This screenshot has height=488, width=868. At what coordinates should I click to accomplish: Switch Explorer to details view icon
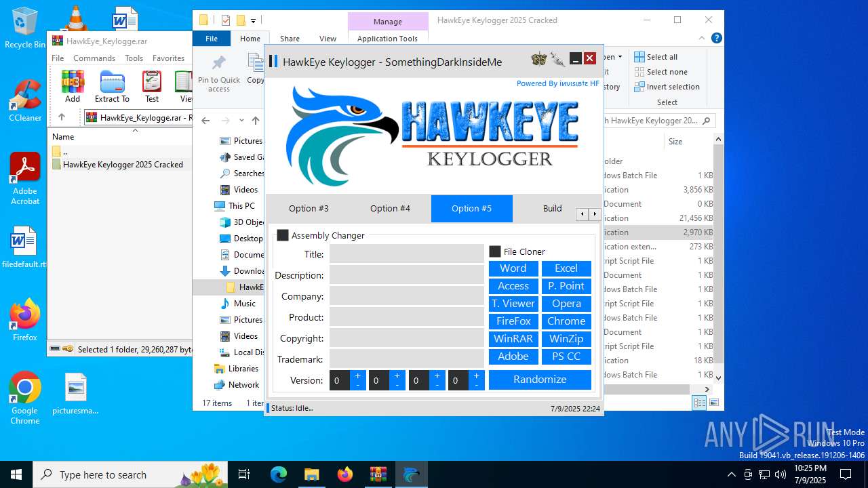click(699, 403)
